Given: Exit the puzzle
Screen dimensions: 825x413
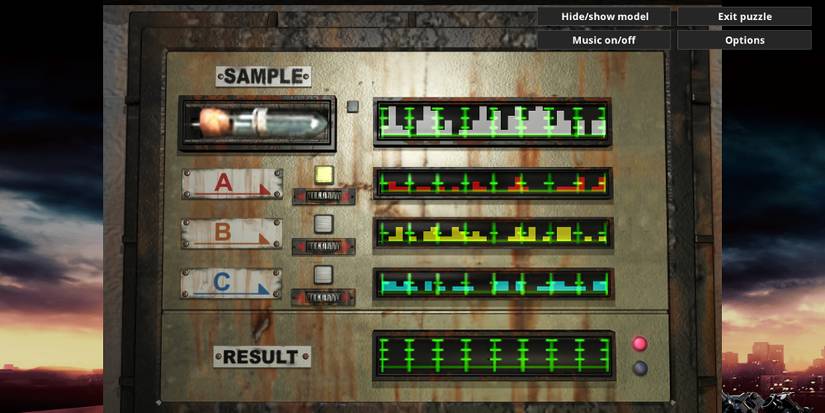Looking at the screenshot, I should (x=744, y=16).
